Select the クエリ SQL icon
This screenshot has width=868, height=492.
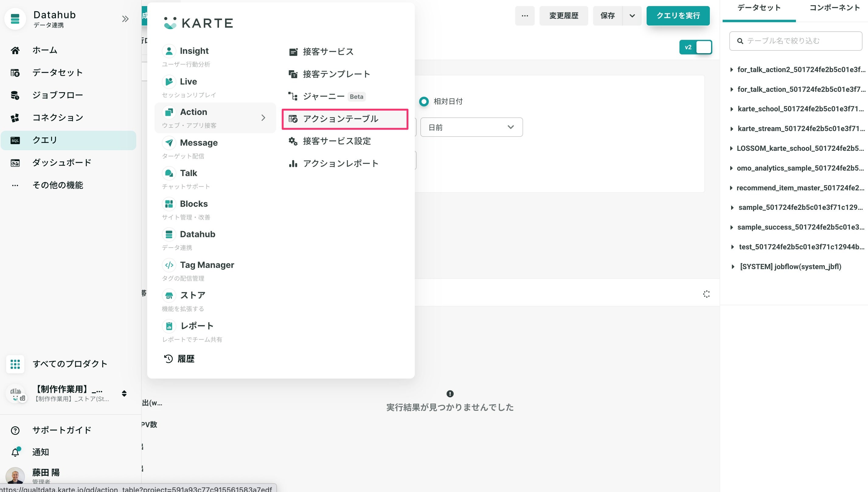pyautogui.click(x=15, y=140)
